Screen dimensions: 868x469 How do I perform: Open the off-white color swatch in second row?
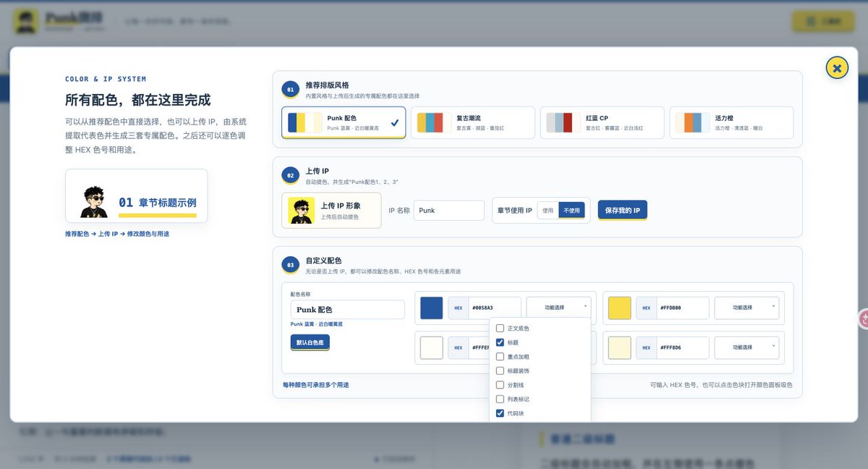[432, 347]
